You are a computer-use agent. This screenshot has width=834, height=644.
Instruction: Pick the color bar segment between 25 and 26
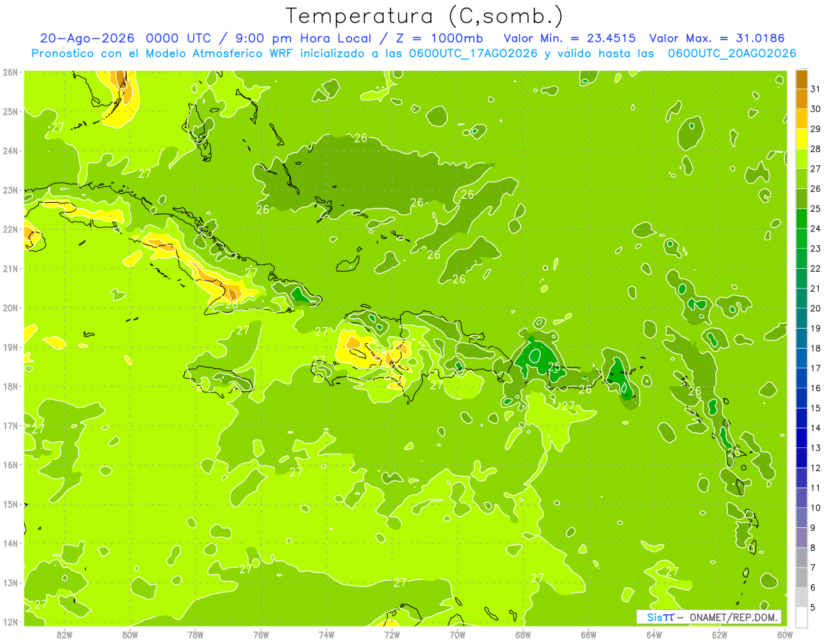point(801,199)
